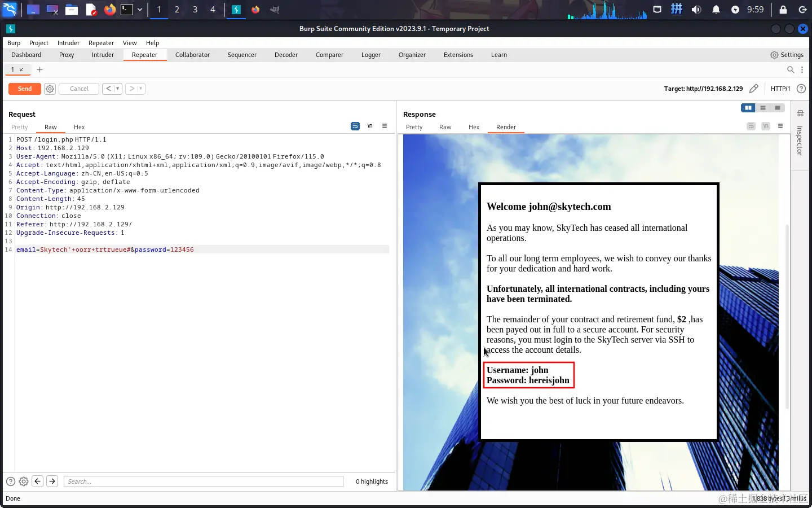Switch to the Sequencer tab
The image size is (812, 508).
click(242, 55)
